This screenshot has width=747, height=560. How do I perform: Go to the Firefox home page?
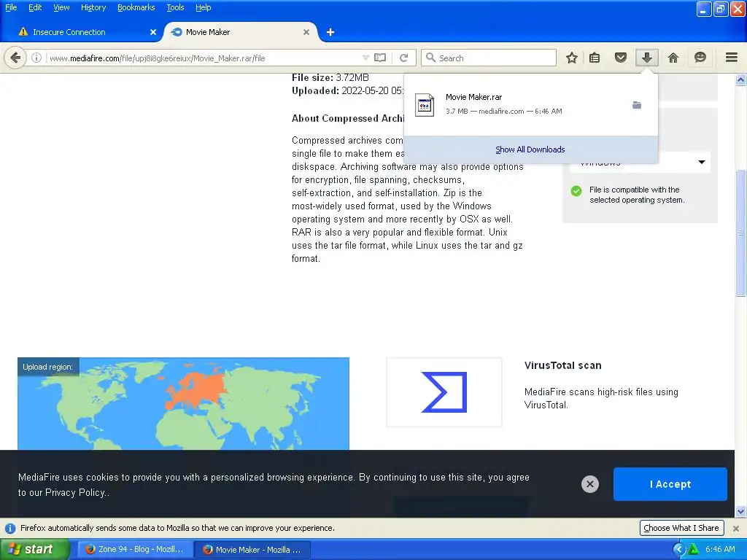click(673, 58)
